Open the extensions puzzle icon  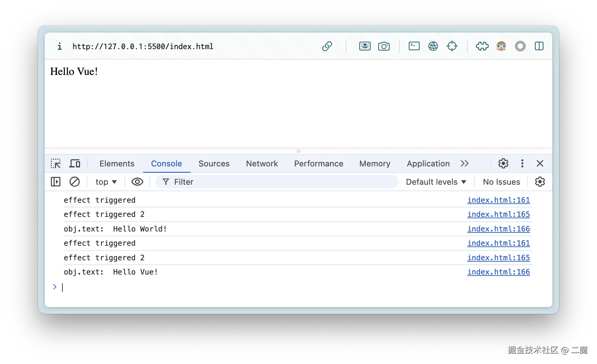pos(482,46)
